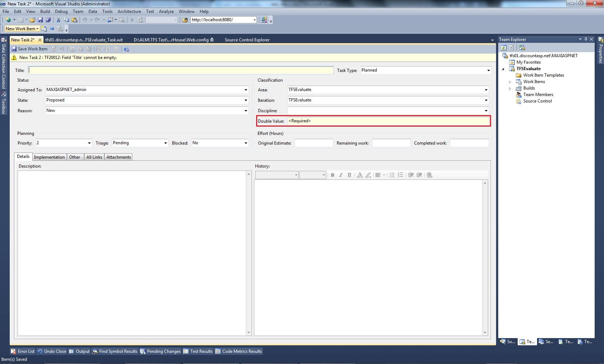
Task: Click the help globe icon in work item toolbar
Action: [x=126, y=49]
